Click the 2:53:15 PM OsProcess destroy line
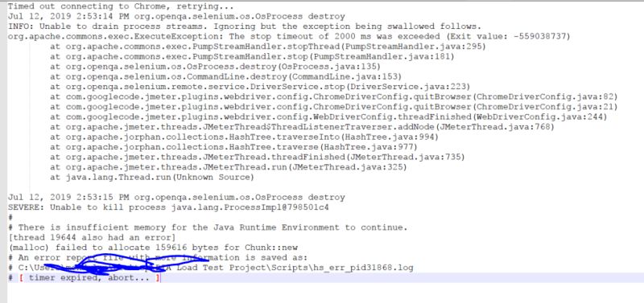 176,197
